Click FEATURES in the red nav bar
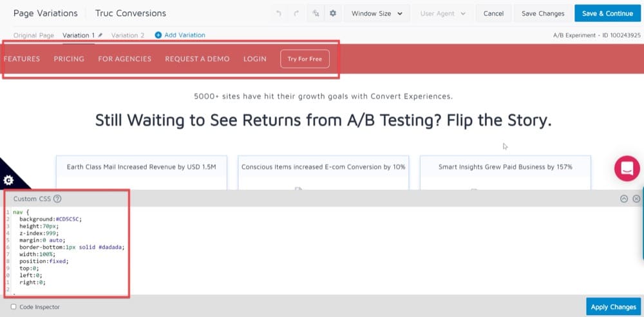644x317 pixels. pos(22,59)
